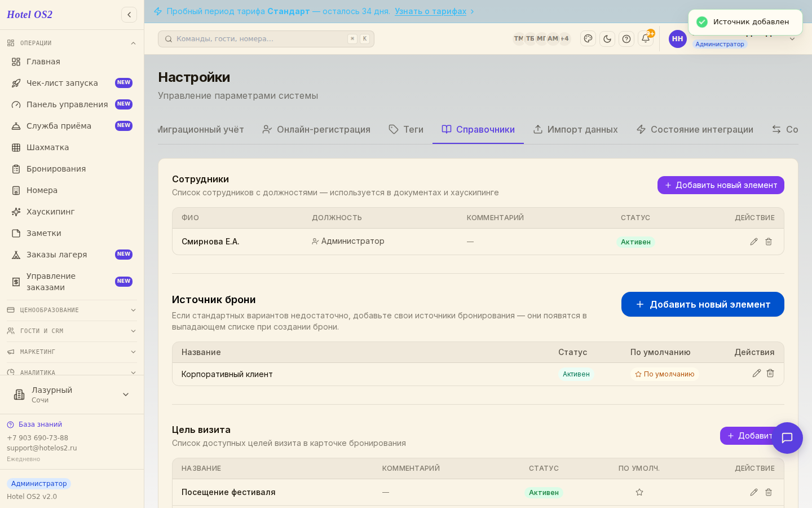Edit Смирнова Е.А. employee row
Viewport: 812px width, 508px height.
754,242
